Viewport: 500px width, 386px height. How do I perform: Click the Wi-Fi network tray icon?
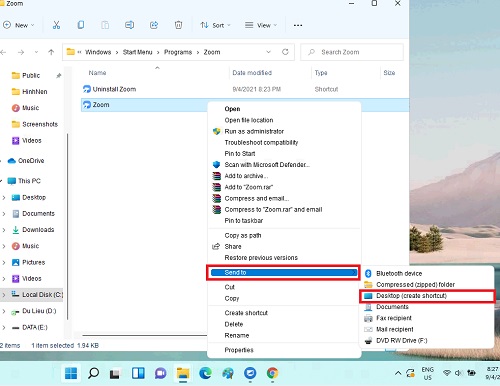447,373
